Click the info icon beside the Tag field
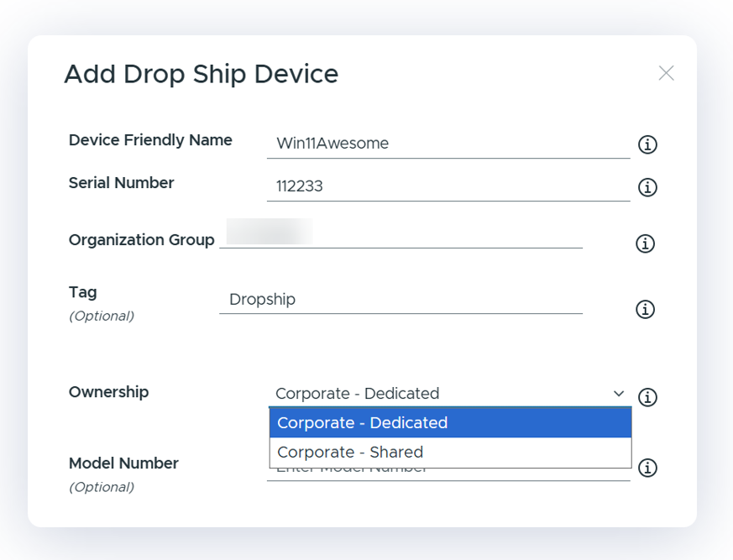The image size is (733, 560). (x=645, y=309)
